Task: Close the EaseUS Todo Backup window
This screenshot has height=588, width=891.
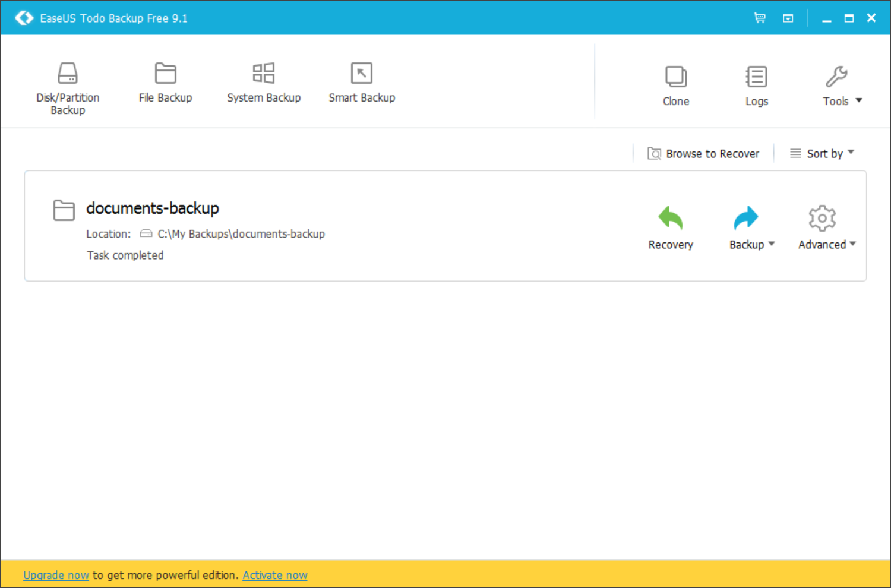Action: click(x=871, y=18)
